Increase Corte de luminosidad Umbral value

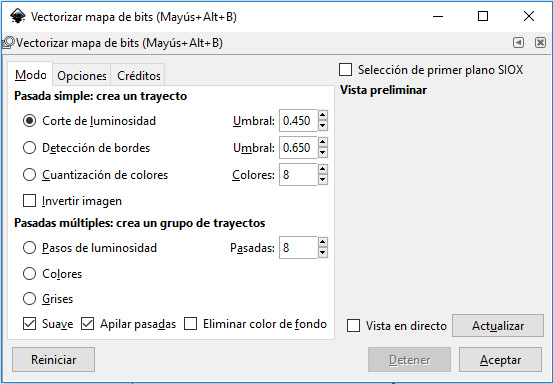(323, 115)
